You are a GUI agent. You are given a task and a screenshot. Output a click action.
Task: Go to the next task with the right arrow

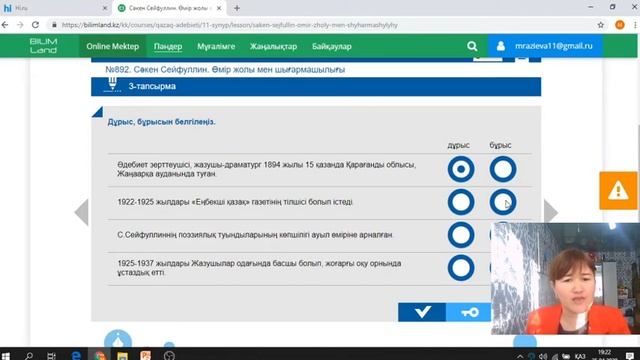pyautogui.click(x=551, y=212)
